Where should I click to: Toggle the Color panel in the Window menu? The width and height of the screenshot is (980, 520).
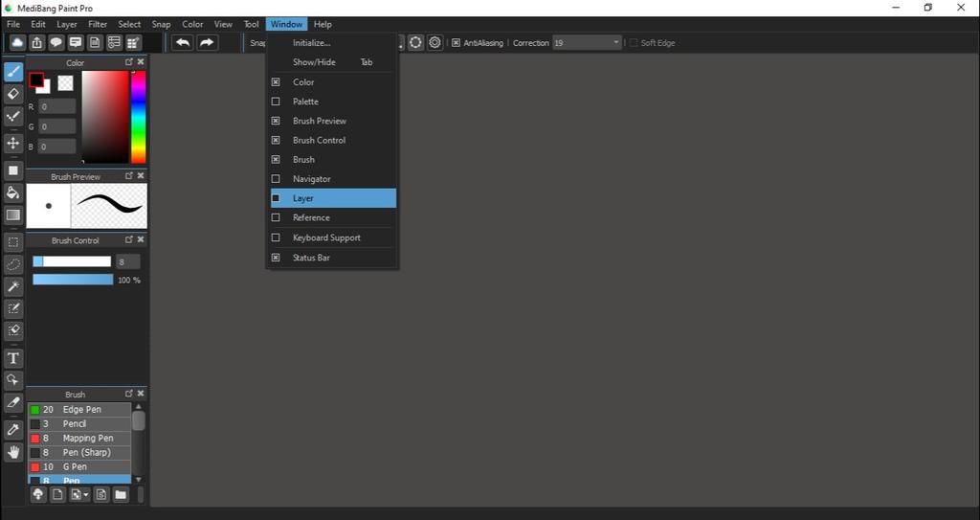coord(333,82)
